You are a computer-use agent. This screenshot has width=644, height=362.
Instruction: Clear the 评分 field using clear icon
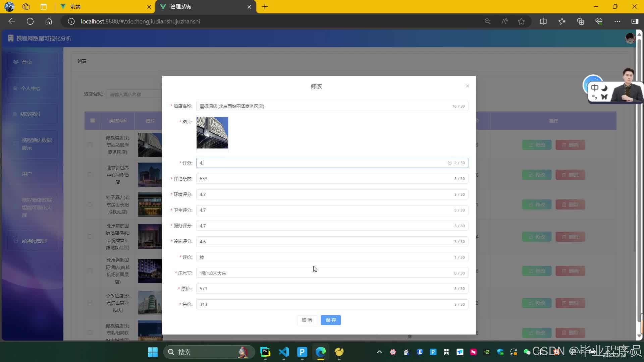tap(449, 163)
